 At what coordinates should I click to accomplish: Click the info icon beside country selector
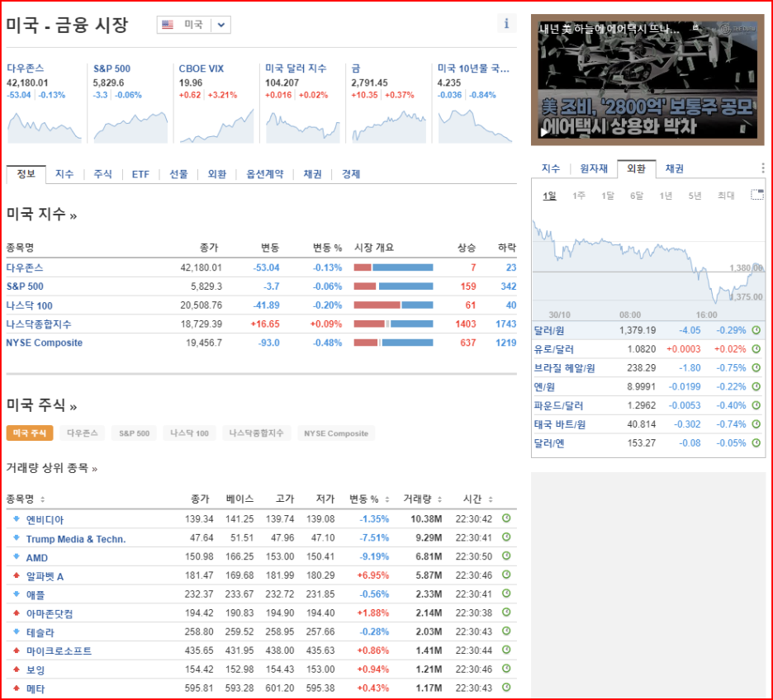click(506, 23)
